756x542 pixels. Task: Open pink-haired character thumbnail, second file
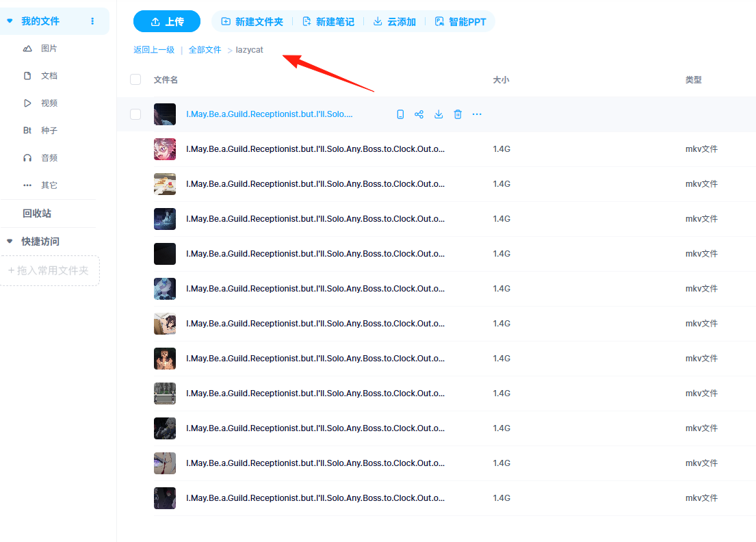pos(165,149)
